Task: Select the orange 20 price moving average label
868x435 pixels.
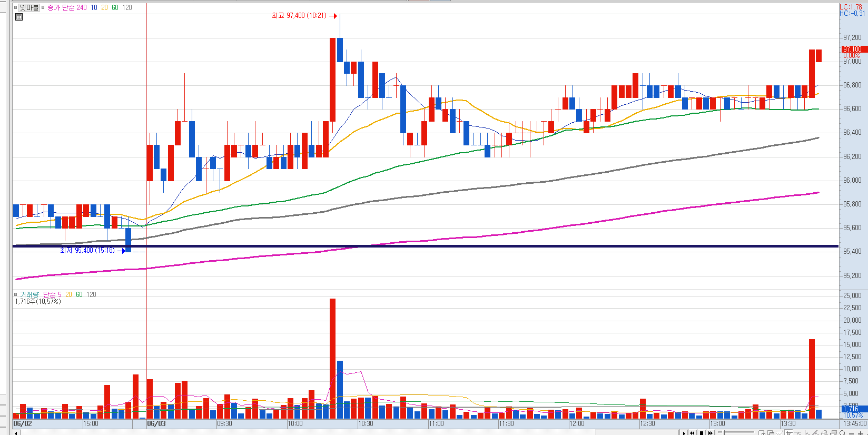Action: 104,7
